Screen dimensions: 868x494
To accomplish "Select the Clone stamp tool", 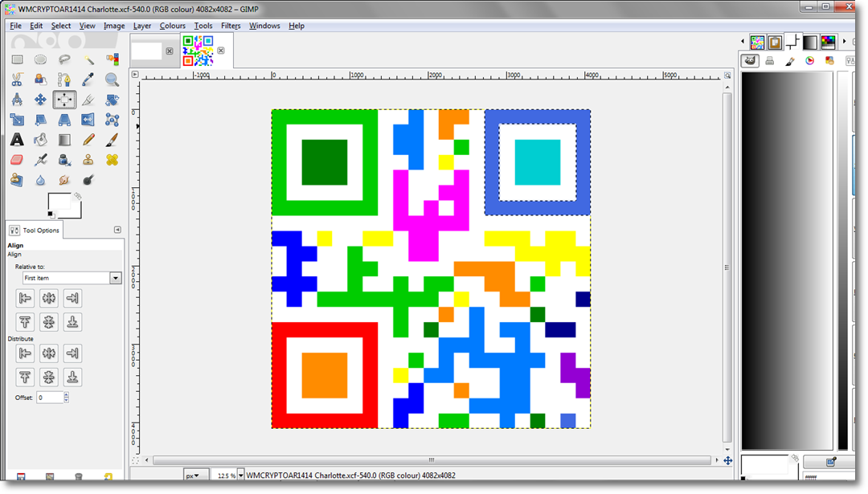I will click(x=88, y=160).
